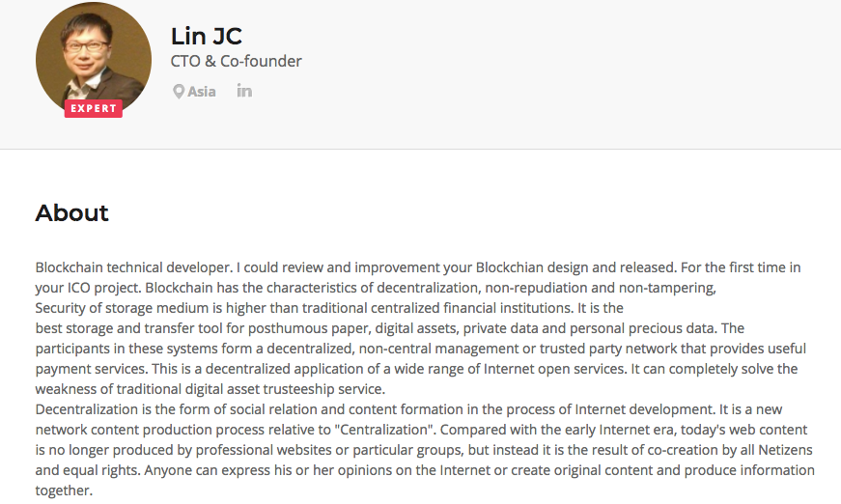Select the Lin JC name heading
This screenshot has height=504, width=841.
206,37
